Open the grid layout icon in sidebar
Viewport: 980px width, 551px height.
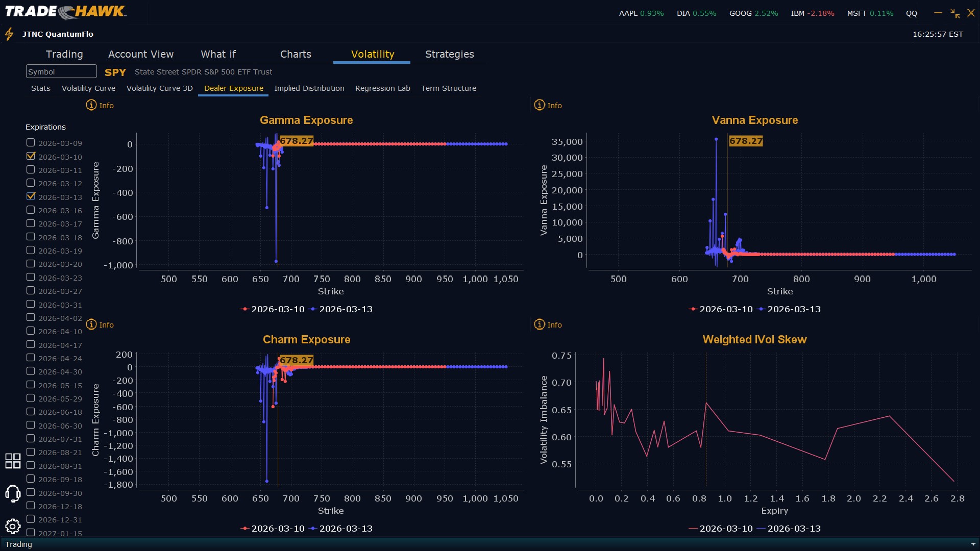(x=13, y=461)
